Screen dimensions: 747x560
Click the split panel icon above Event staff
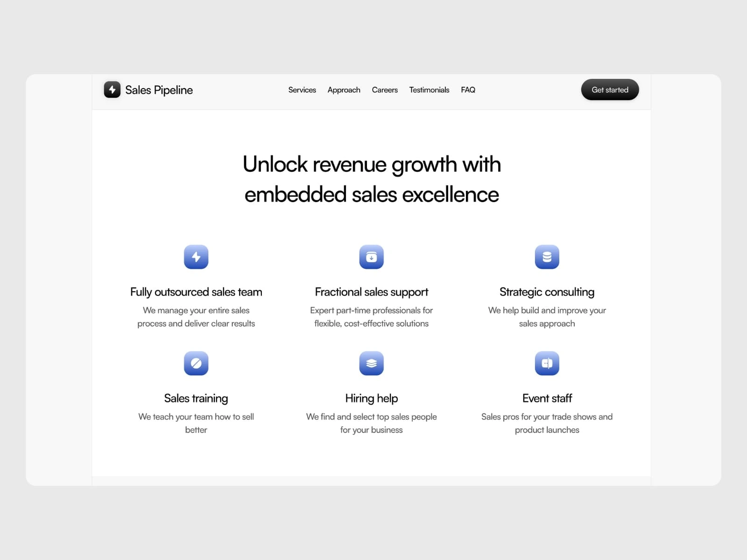click(x=547, y=363)
